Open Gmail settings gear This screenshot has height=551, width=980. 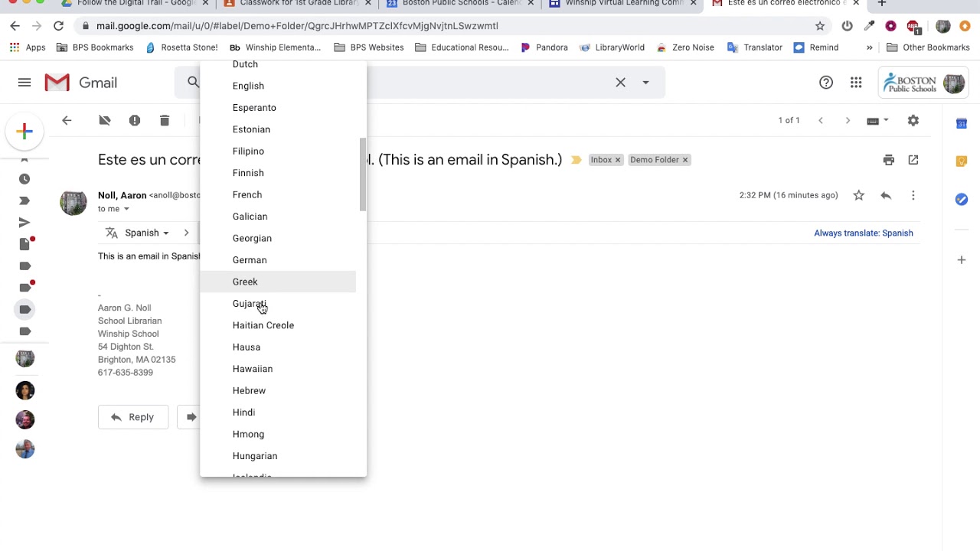click(913, 120)
